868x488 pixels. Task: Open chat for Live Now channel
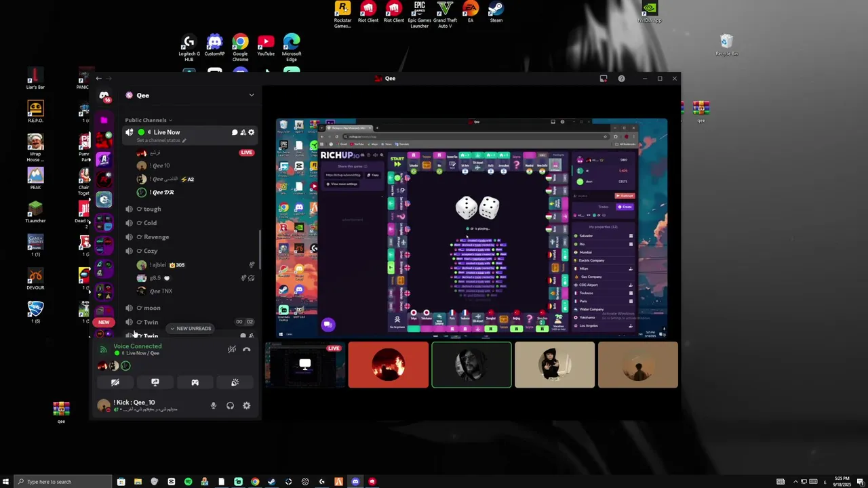pos(235,132)
